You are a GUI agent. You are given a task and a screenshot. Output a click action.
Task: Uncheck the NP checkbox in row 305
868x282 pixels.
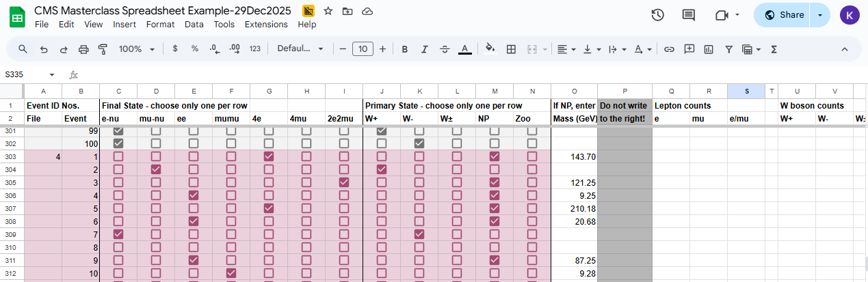pyautogui.click(x=495, y=182)
